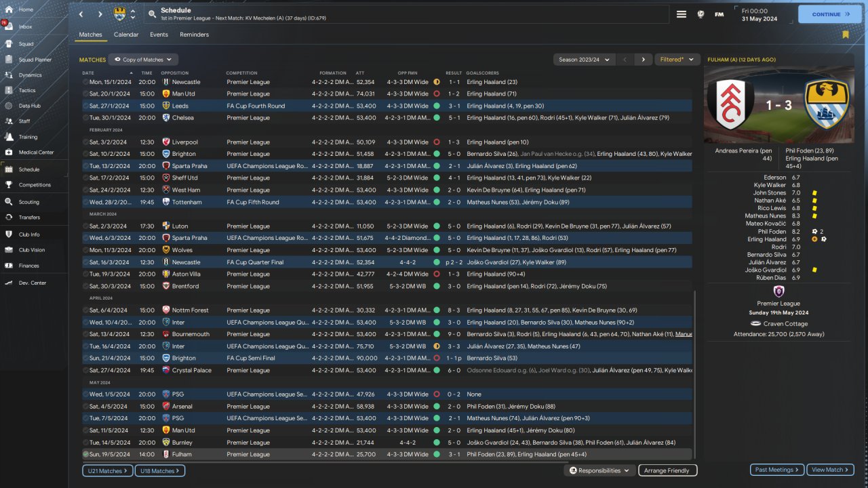Switch to the Matches tab
The height and width of the screenshot is (488, 868).
click(x=91, y=35)
